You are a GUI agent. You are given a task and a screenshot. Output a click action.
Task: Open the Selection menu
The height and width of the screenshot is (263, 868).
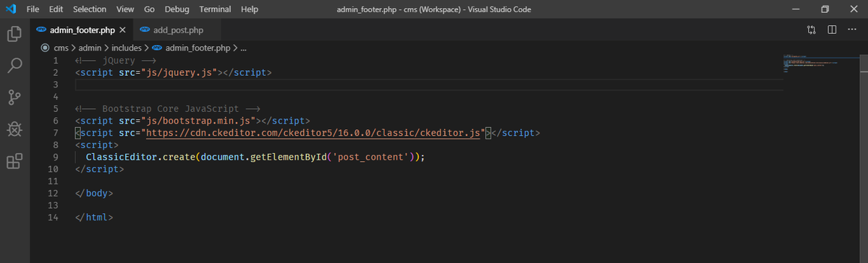(90, 9)
